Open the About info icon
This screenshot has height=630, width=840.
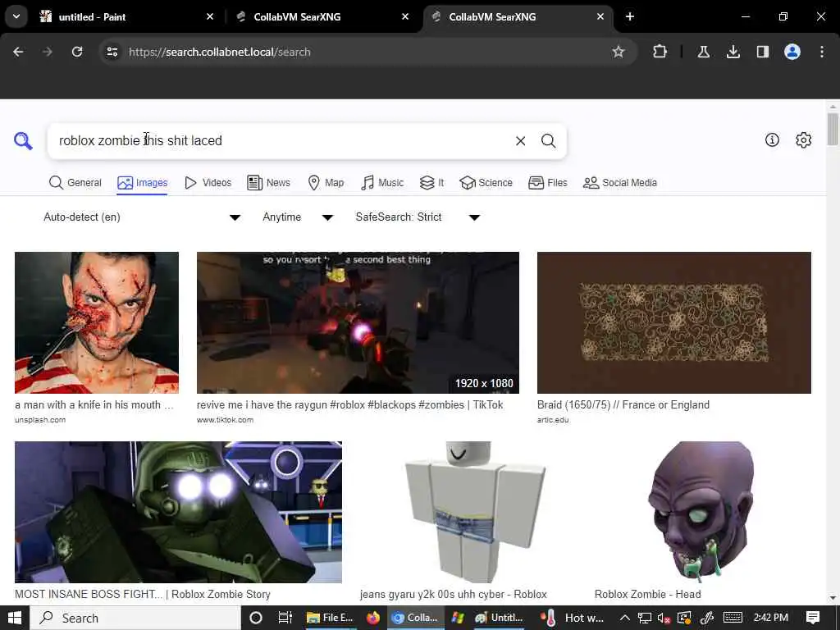tap(772, 139)
